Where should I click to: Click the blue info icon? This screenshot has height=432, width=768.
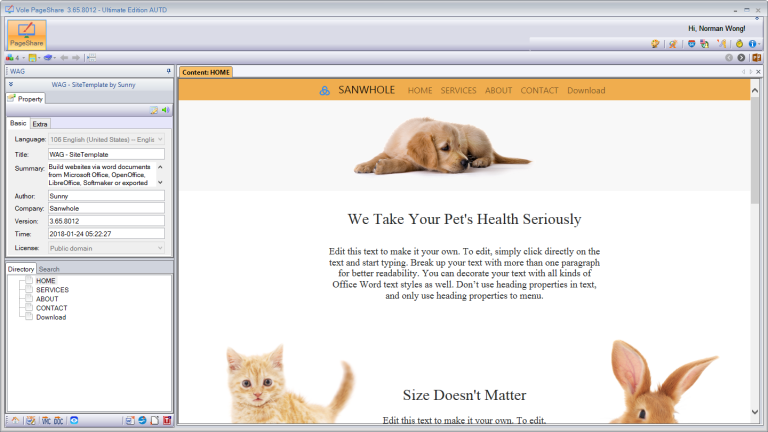coord(752,44)
